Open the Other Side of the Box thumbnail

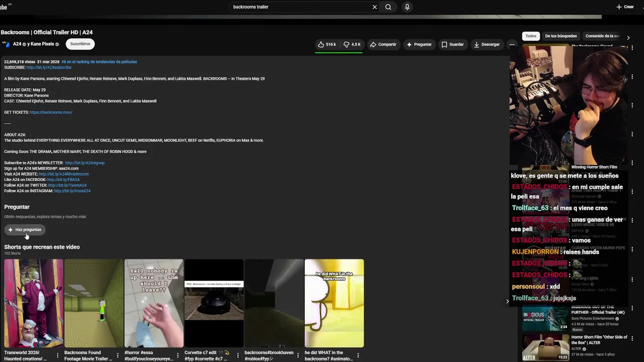545,348
